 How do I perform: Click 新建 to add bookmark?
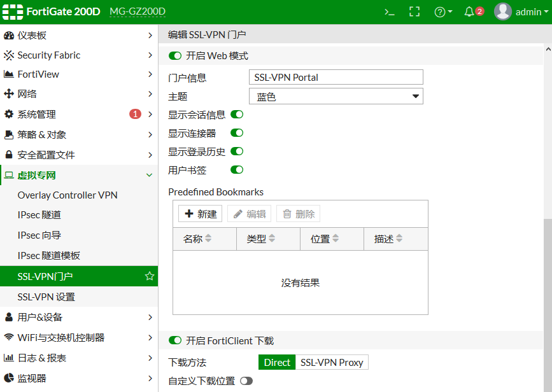200,214
